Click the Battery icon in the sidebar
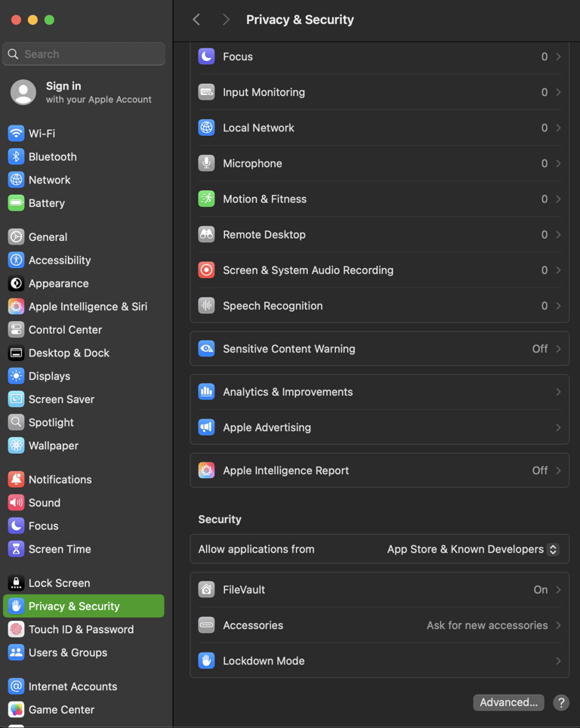This screenshot has height=728, width=580. [17, 203]
